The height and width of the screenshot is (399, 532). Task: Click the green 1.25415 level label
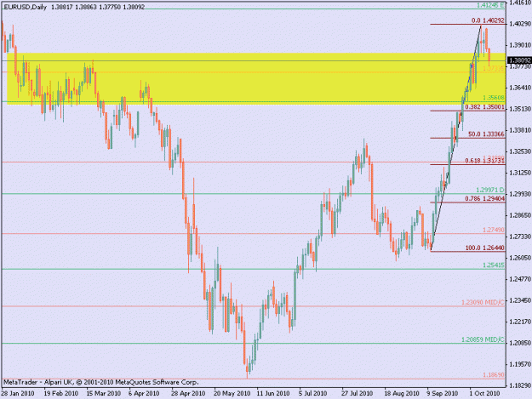pos(494,265)
